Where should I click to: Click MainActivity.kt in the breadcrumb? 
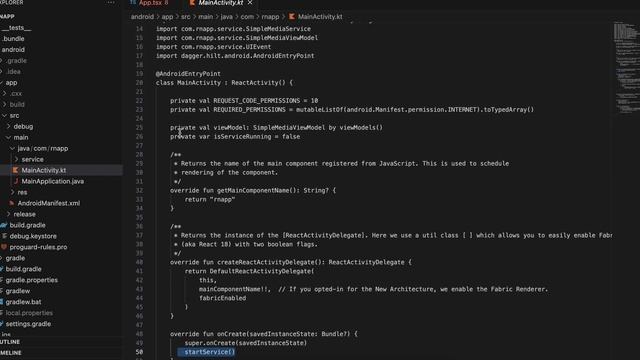320,17
